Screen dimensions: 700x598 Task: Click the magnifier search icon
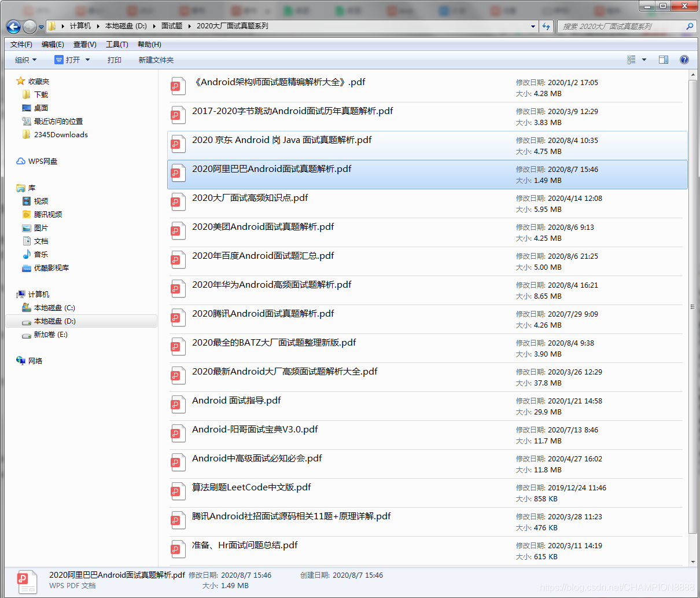(x=689, y=26)
